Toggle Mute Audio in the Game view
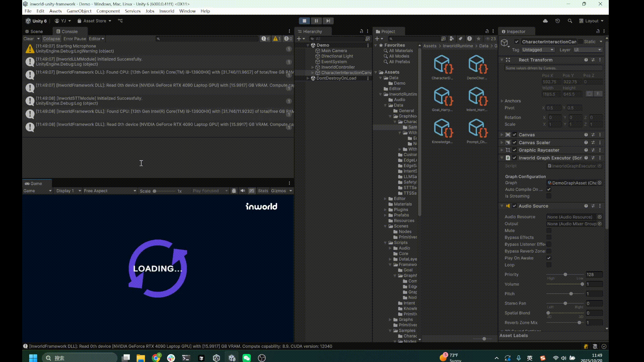This screenshot has height=362, width=644. [243, 191]
